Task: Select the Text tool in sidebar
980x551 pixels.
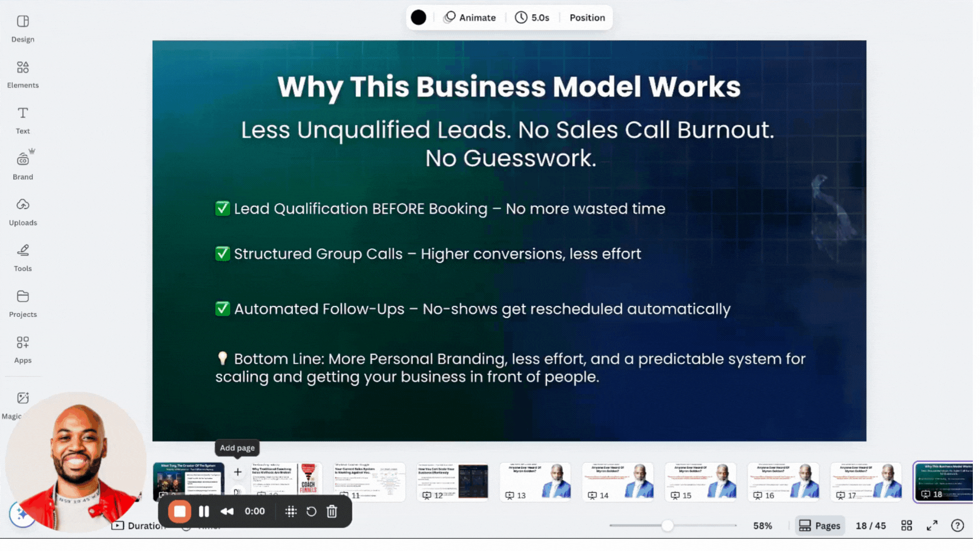Action: [23, 120]
